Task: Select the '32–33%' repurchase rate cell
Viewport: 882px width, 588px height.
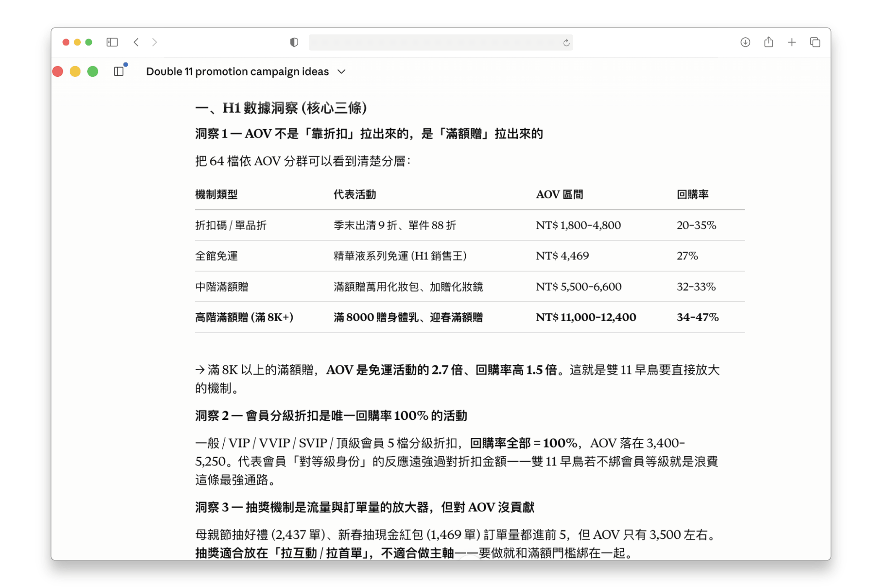Action: (x=696, y=287)
